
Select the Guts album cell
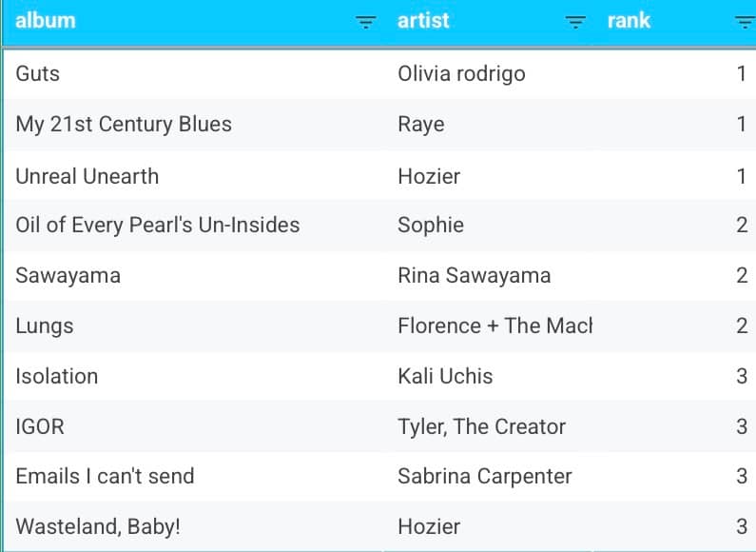tap(195, 74)
